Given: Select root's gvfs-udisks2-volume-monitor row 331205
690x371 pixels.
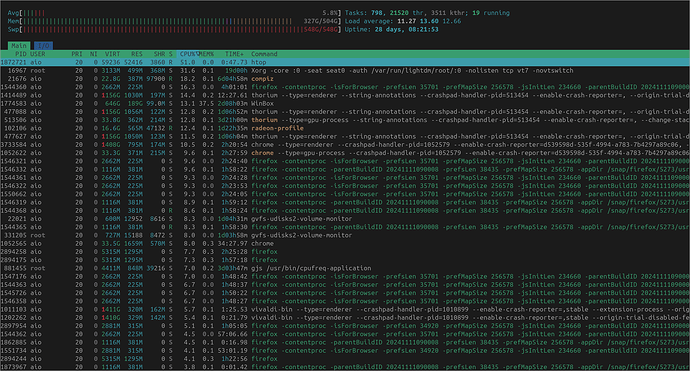Looking at the screenshot, I should [x=345, y=235].
